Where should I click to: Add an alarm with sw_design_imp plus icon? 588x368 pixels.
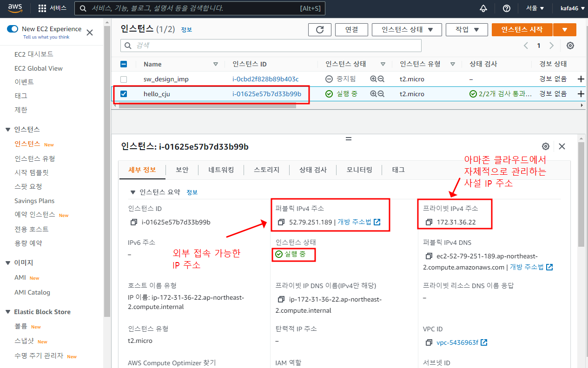click(581, 79)
